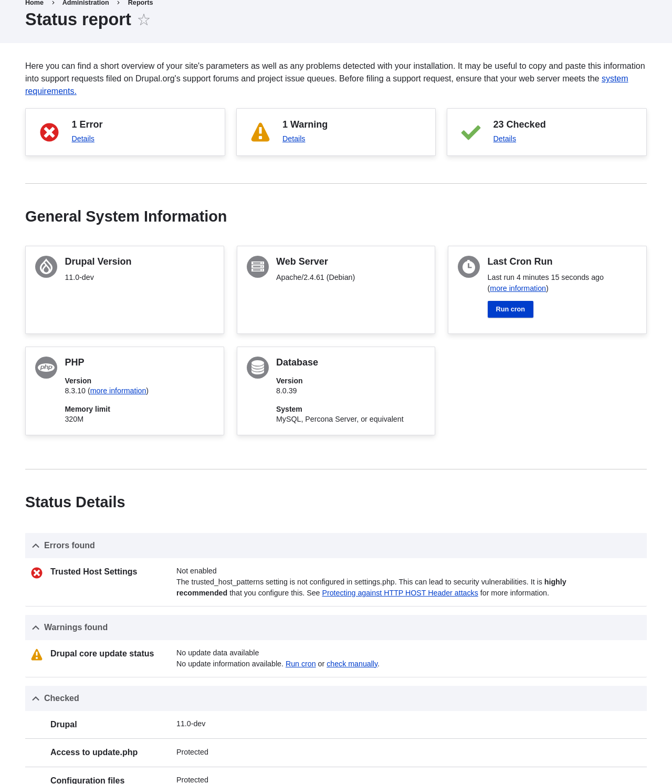
Task: Click the green checkmark Checked icon
Action: [471, 132]
